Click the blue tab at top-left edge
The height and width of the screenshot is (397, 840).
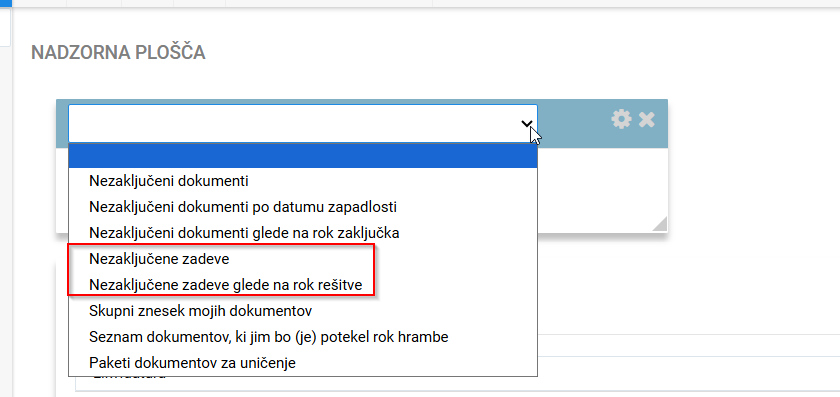coord(5,3)
